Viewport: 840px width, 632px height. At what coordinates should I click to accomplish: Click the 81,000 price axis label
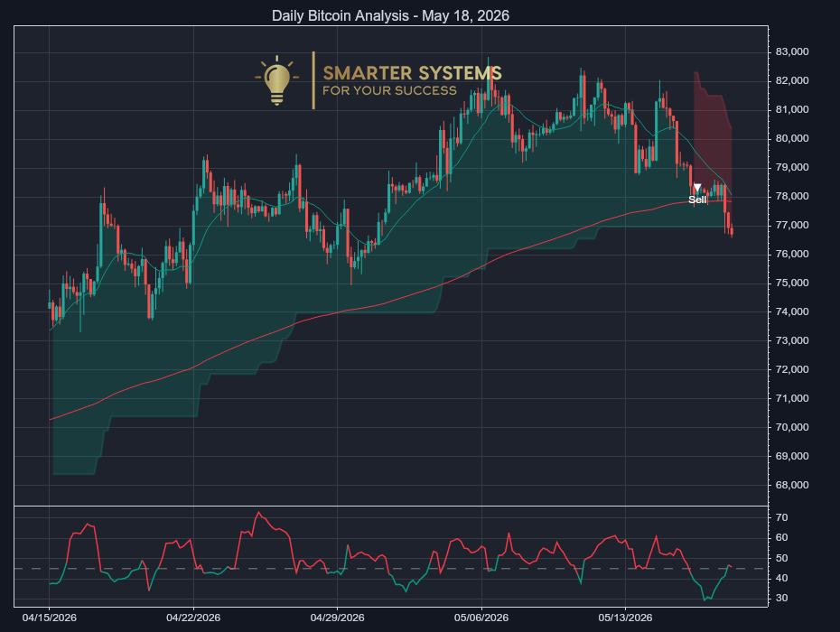792,110
